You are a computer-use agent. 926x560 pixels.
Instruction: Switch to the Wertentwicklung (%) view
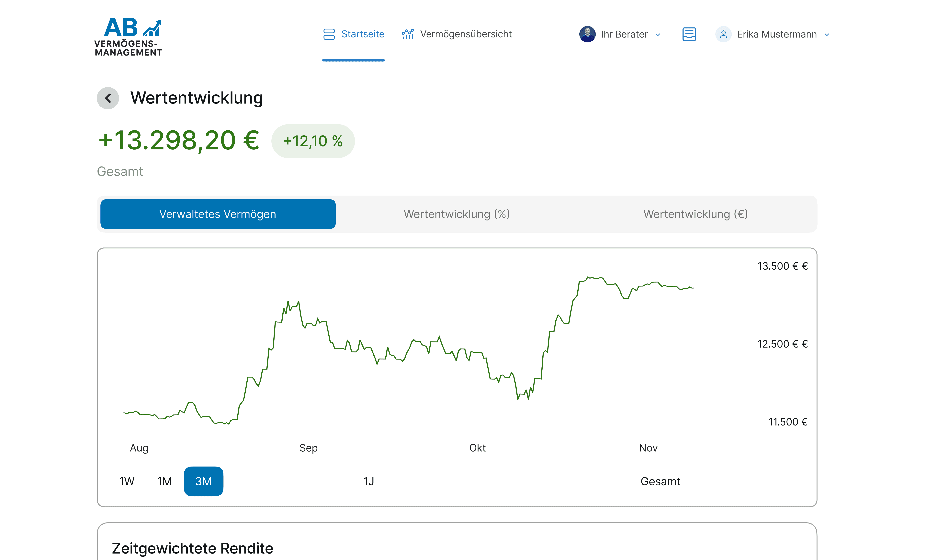[457, 214]
